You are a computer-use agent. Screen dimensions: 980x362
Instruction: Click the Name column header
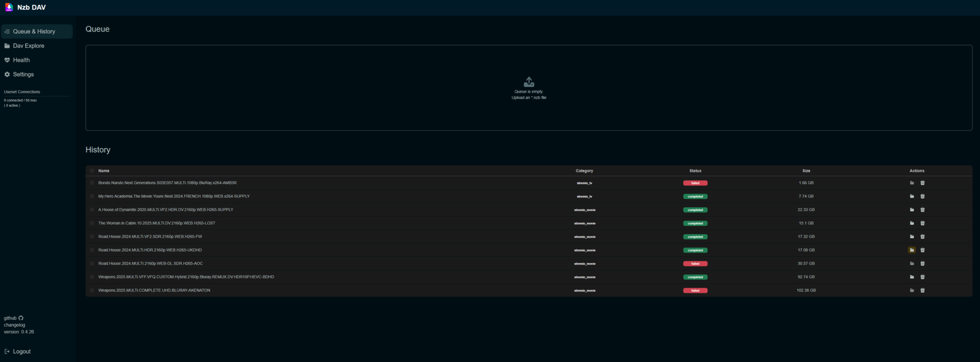104,171
